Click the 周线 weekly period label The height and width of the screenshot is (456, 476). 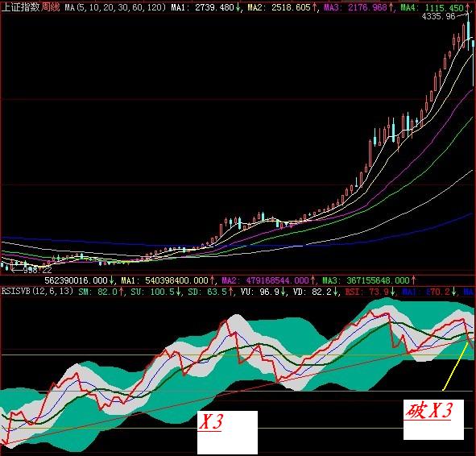(x=51, y=7)
